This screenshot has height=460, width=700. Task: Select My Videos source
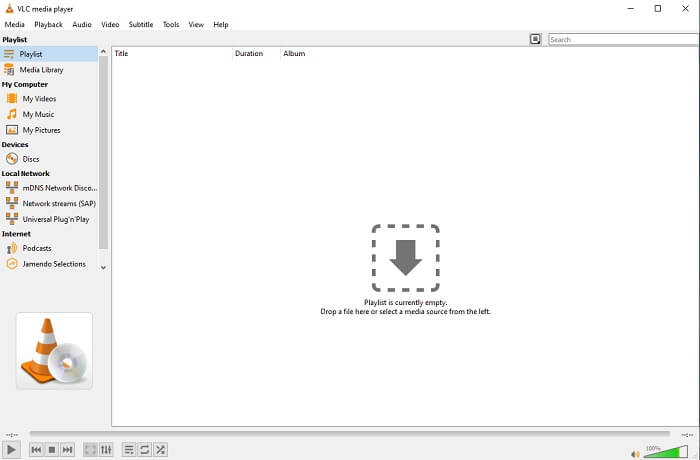[x=49, y=99]
